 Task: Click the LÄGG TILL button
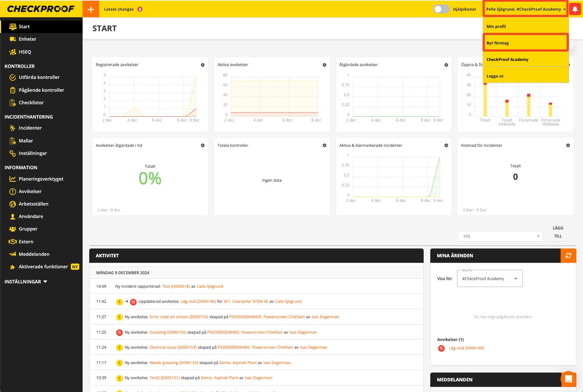click(558, 232)
